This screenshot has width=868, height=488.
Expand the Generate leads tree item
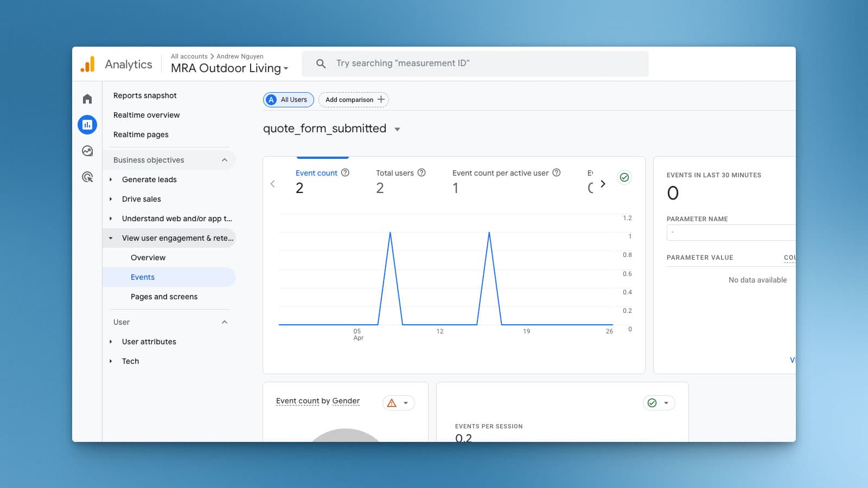click(111, 179)
